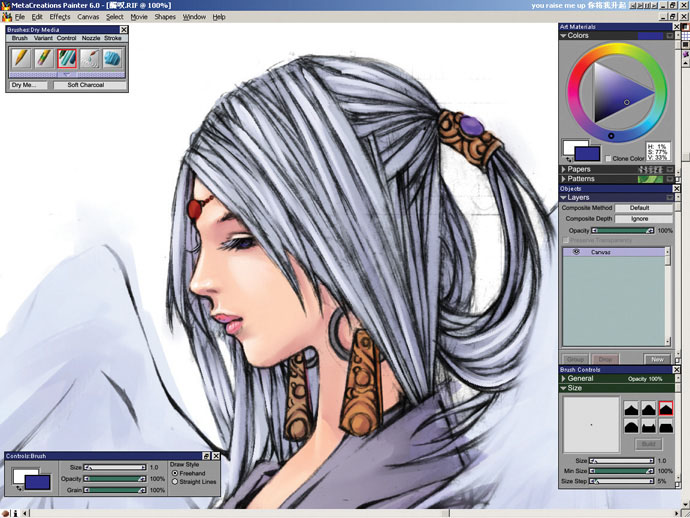
Task: Open the Composite Method Default dropdown
Action: pyautogui.click(x=643, y=208)
